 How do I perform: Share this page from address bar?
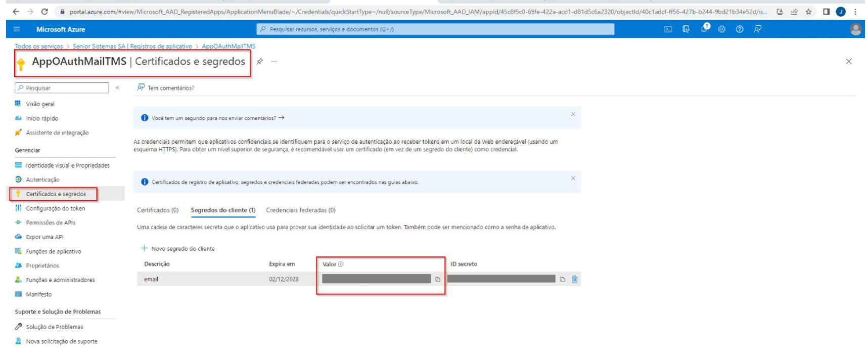coord(794,12)
